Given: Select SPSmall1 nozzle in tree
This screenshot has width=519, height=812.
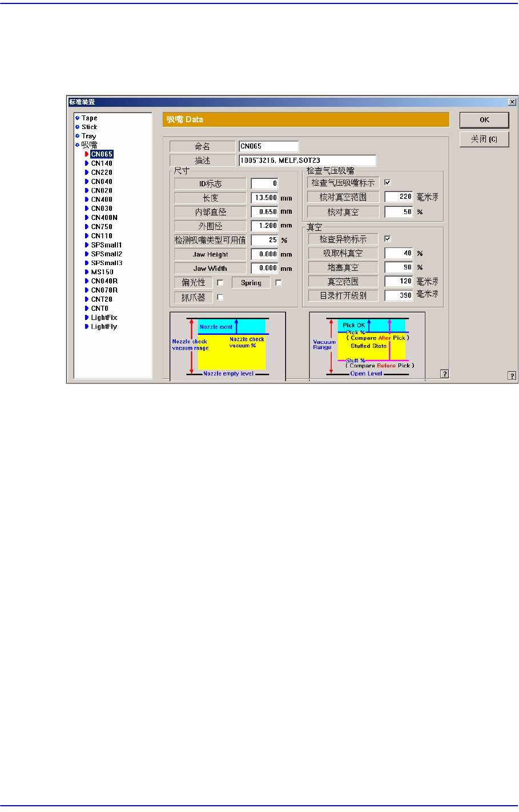Looking at the screenshot, I should (x=106, y=245).
